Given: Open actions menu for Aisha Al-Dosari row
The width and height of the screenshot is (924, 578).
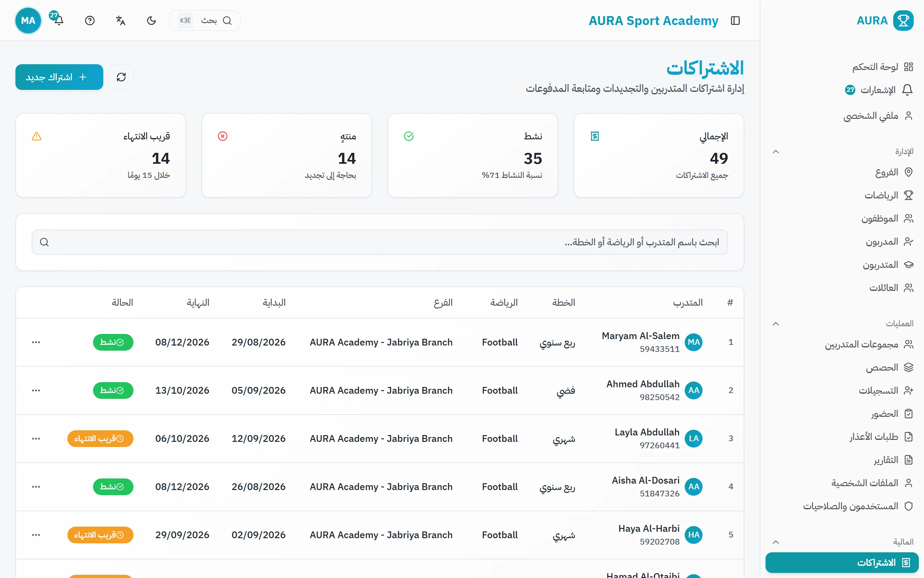Looking at the screenshot, I should pos(36,486).
